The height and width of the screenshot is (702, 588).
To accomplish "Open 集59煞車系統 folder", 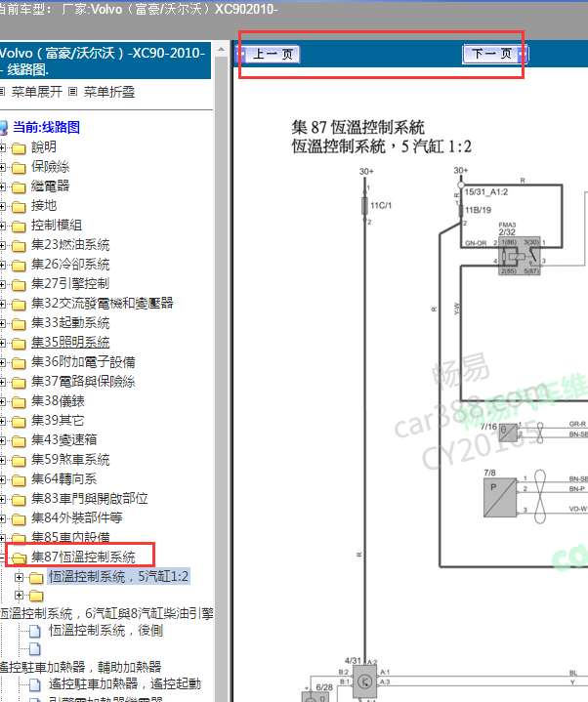I will 70,459.
